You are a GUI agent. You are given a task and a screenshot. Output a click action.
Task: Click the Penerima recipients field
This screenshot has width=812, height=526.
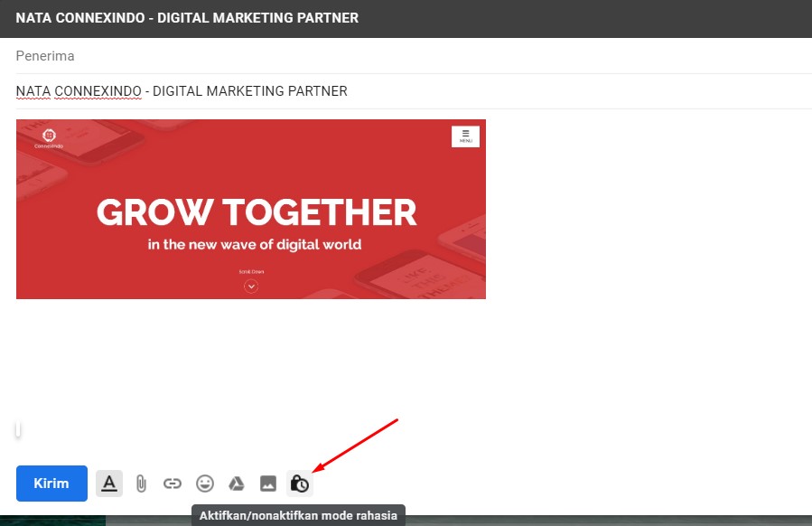tap(414, 56)
